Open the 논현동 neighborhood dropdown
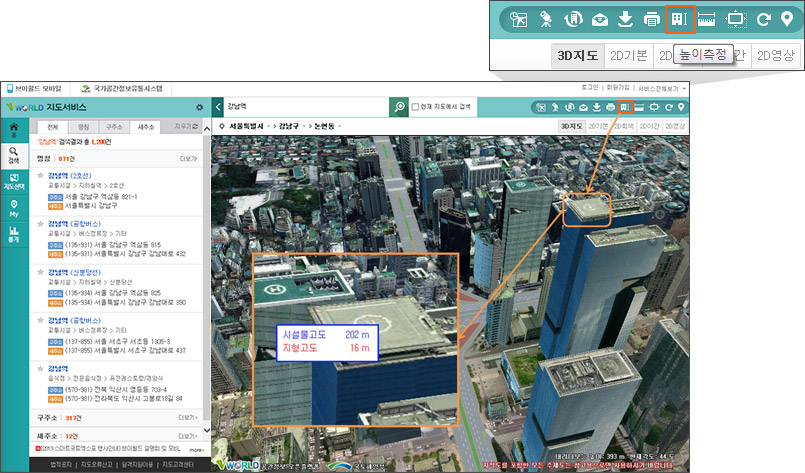The width and height of the screenshot is (805, 473). tap(327, 126)
